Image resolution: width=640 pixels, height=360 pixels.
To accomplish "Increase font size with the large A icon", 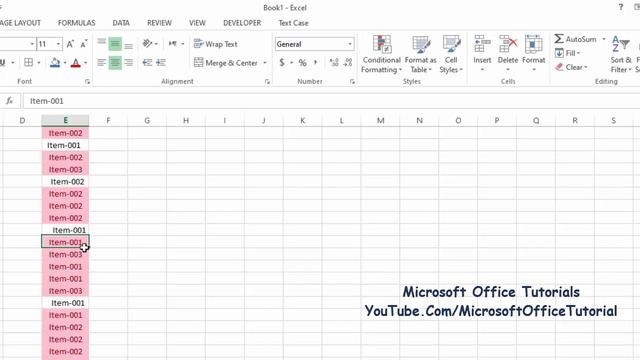I will coord(70,44).
